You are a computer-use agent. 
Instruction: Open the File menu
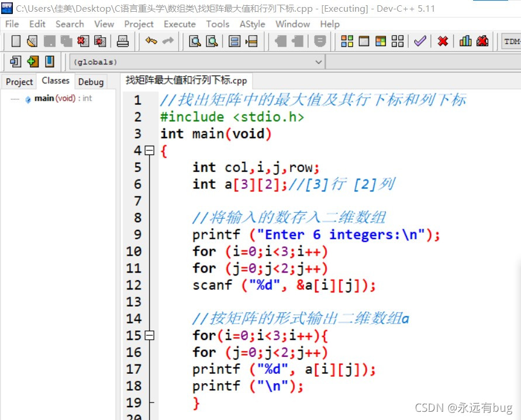pyautogui.click(x=12, y=24)
